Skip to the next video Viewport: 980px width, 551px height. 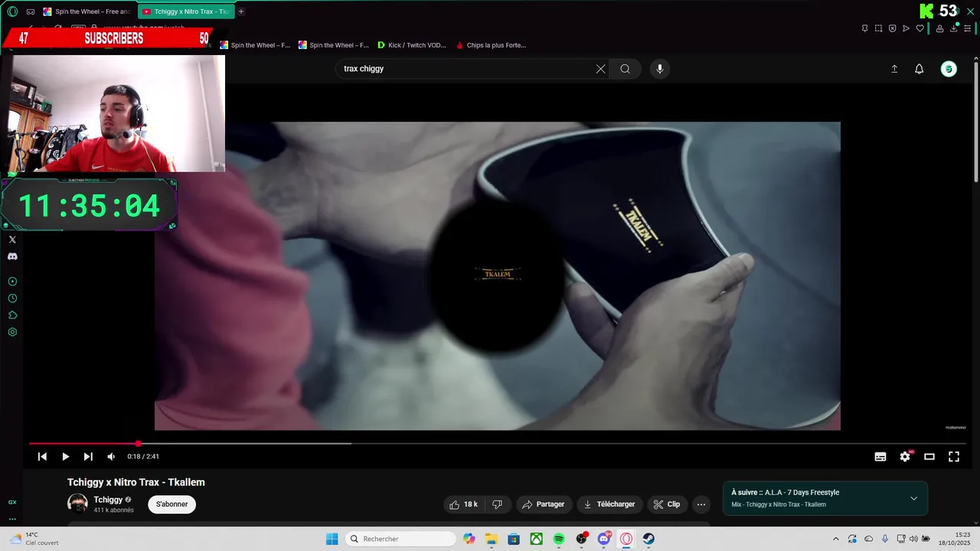point(88,457)
